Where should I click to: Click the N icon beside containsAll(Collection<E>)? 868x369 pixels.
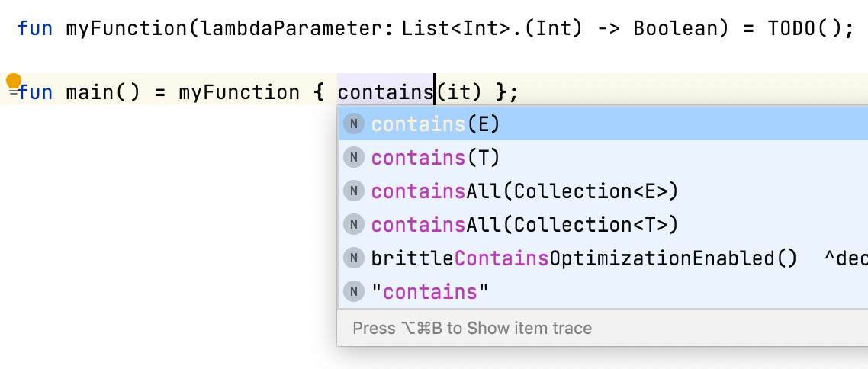click(353, 191)
